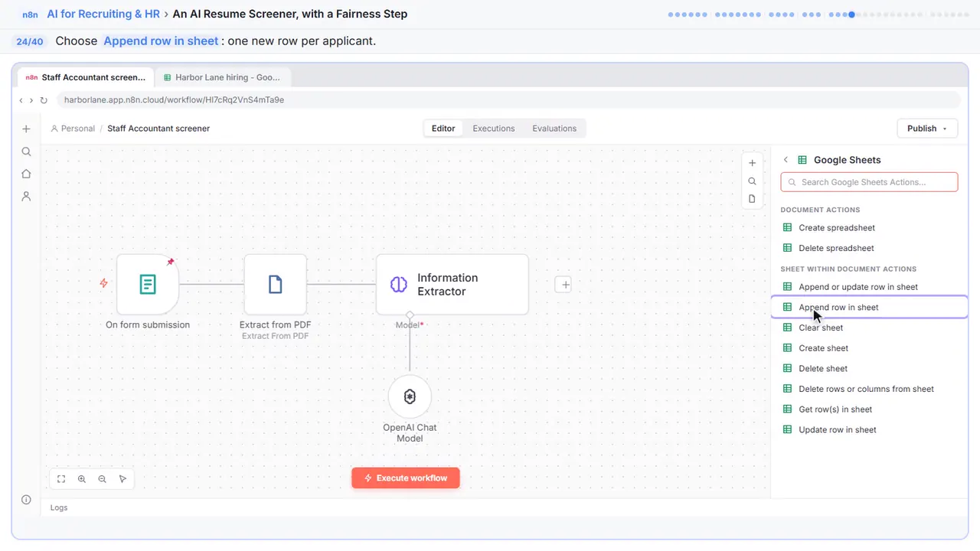The height and width of the screenshot is (551, 980).
Task: Choose Delete rows or columns from sheet
Action: (869, 389)
